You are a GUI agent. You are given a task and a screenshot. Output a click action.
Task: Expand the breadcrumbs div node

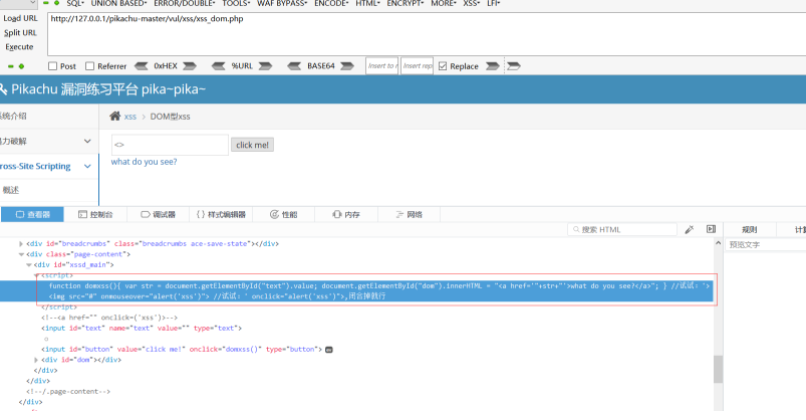pos(21,244)
